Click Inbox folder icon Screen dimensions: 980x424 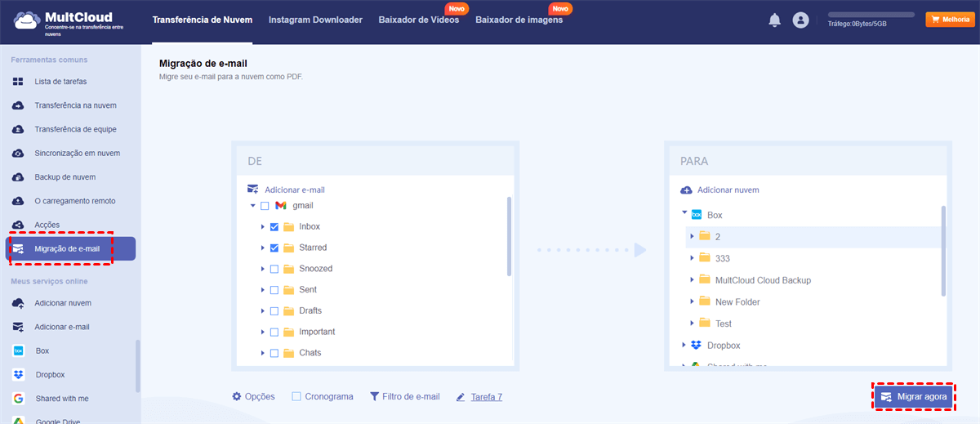click(288, 226)
